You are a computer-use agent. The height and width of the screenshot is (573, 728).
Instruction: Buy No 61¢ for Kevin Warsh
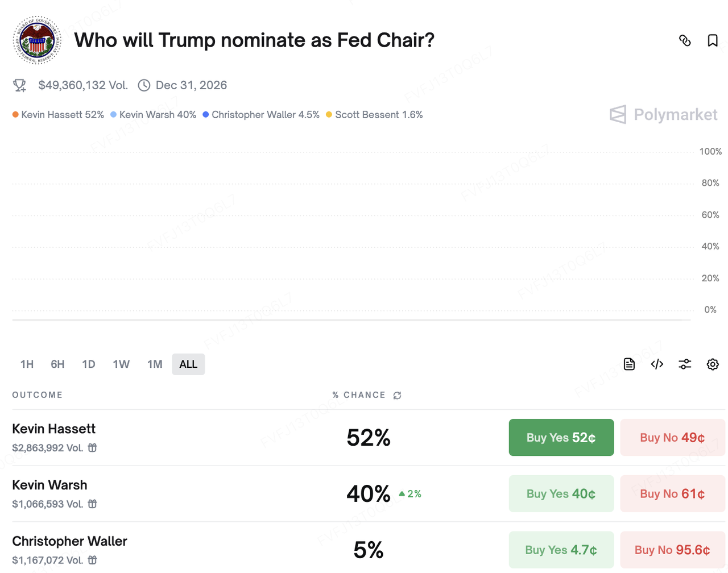[672, 494]
